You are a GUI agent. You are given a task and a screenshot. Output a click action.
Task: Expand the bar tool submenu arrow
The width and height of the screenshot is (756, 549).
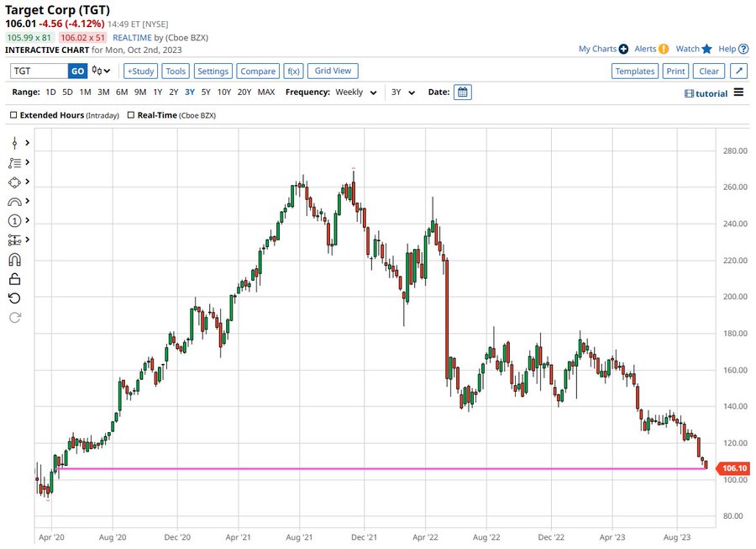pyautogui.click(x=28, y=143)
